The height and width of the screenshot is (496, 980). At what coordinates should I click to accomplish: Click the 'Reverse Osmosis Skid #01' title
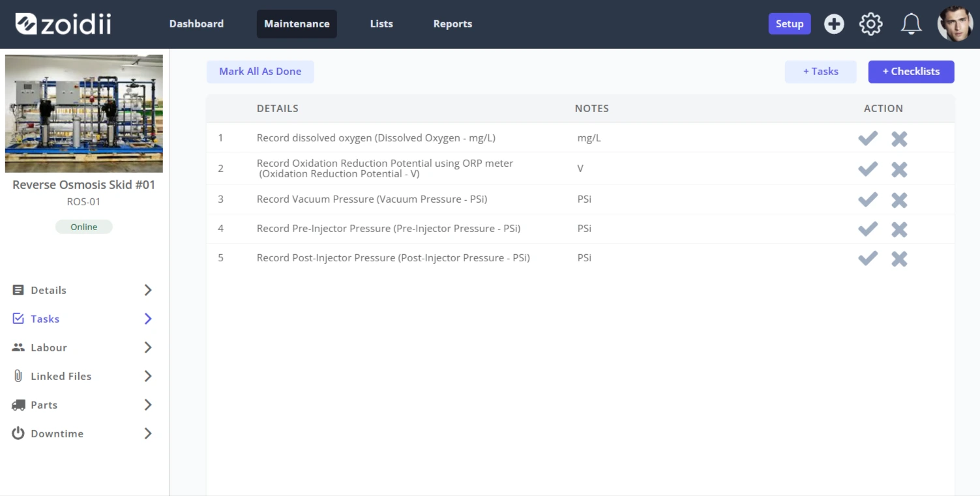click(x=84, y=184)
